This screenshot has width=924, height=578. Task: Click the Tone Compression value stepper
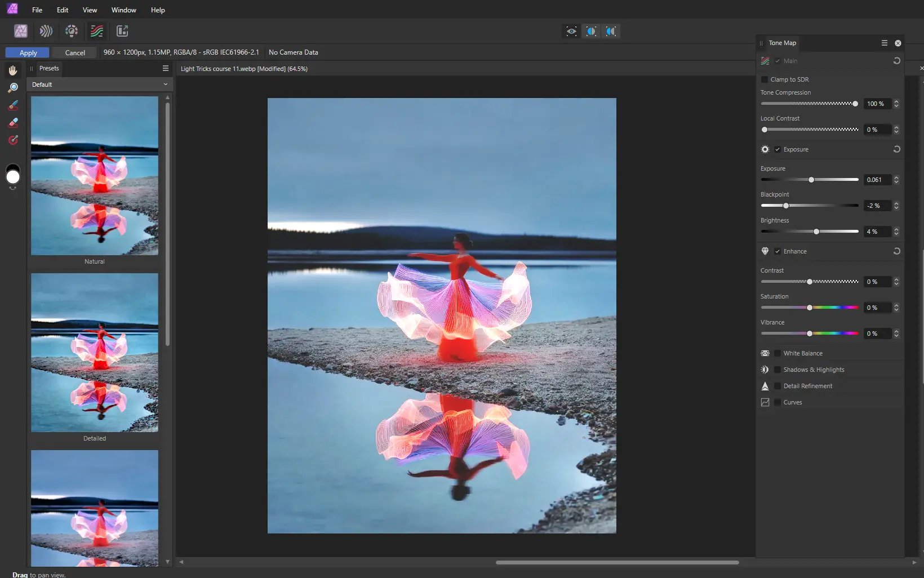click(896, 104)
